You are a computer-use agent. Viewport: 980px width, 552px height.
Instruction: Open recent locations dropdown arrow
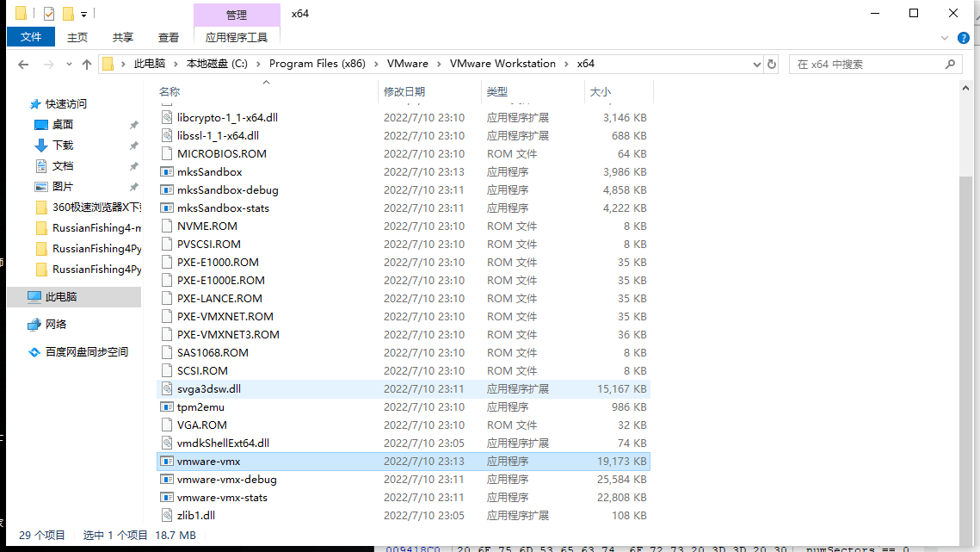[69, 65]
